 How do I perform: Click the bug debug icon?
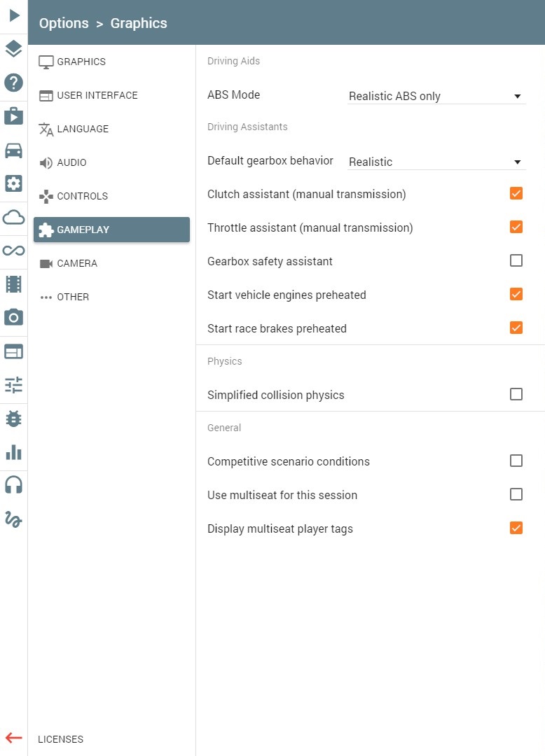click(x=13, y=419)
